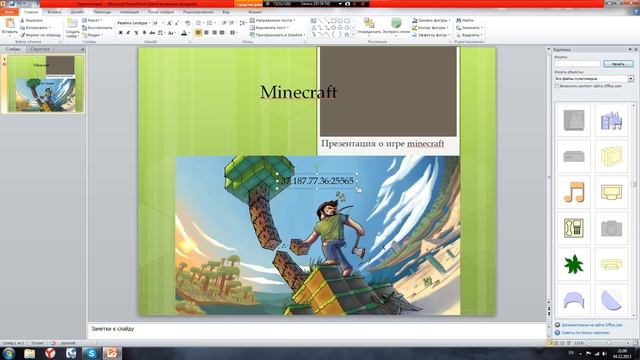Screen dimensions: 640x360
Task: Click Select (Выделить) in editing group
Action: (x=469, y=35)
